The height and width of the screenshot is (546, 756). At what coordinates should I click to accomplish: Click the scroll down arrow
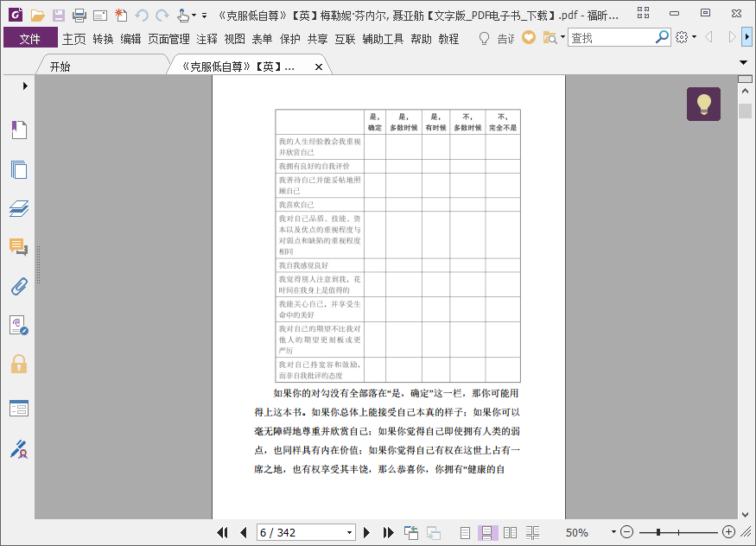745,514
